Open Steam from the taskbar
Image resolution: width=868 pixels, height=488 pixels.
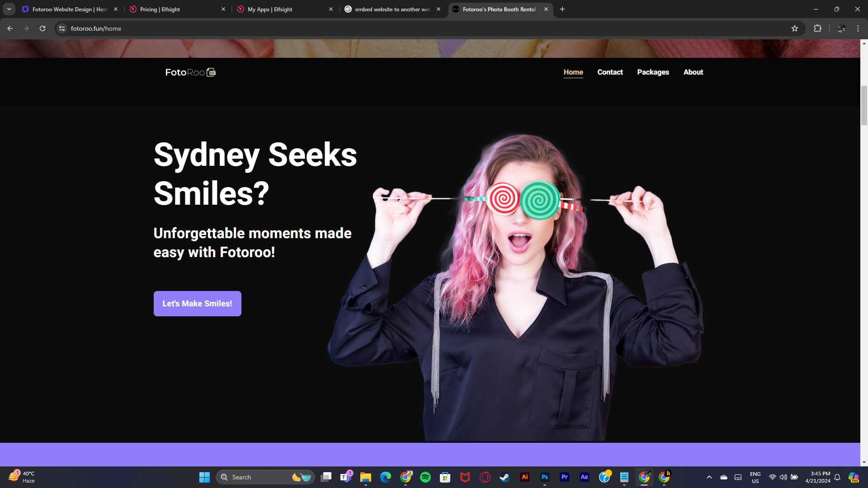(505, 477)
